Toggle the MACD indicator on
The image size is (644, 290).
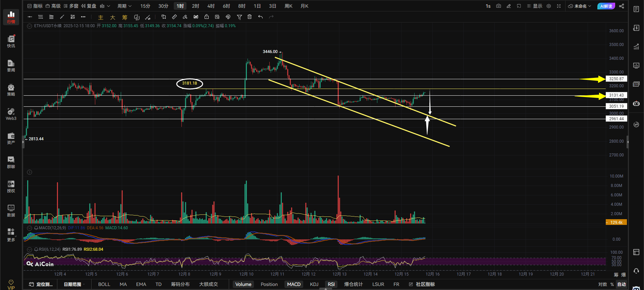[294, 284]
